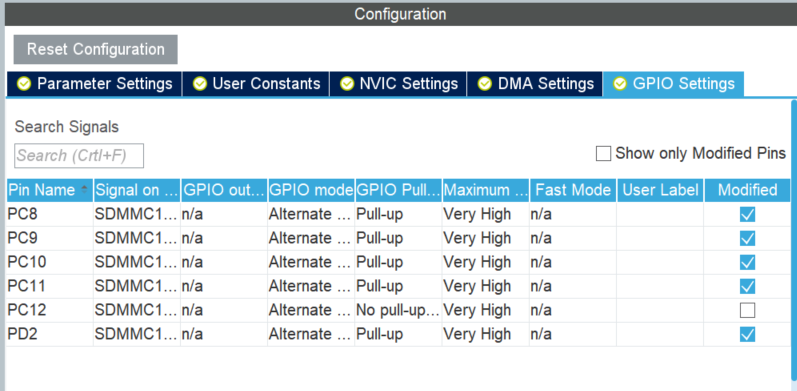The height and width of the screenshot is (391, 797).
Task: Sort by Pin Name column arrow
Action: pyautogui.click(x=84, y=190)
